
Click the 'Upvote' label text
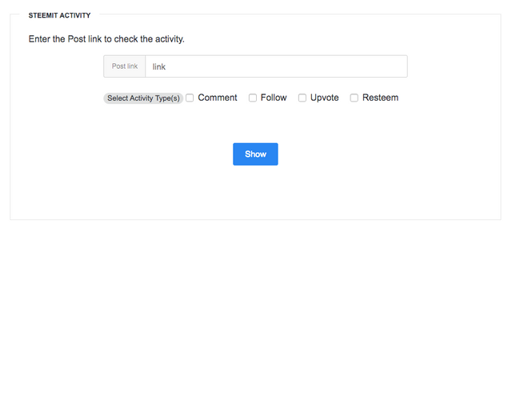325,98
